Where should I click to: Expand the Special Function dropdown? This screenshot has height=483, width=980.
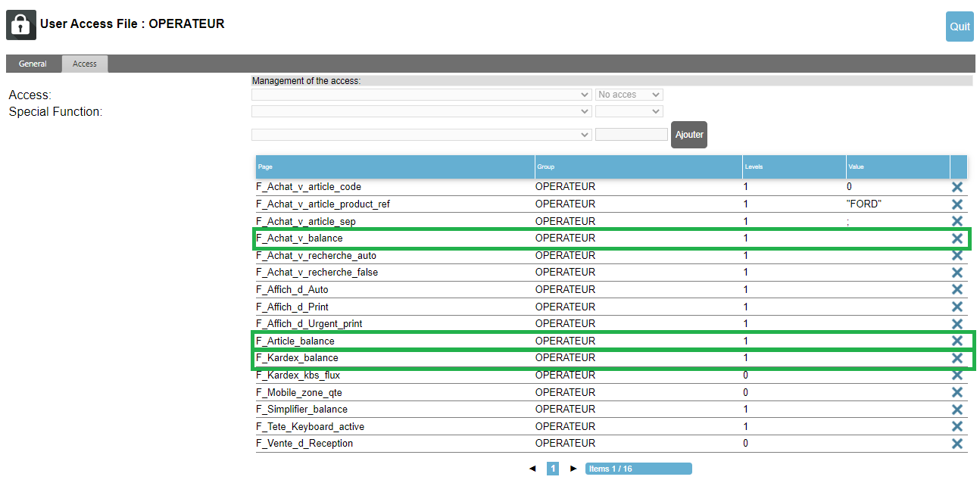point(421,111)
